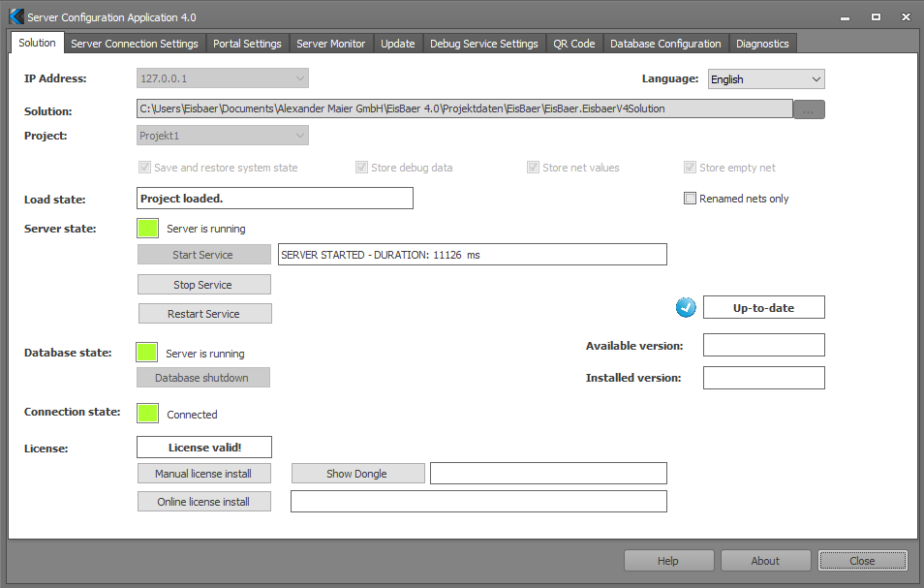
Task: Switch to Database Configuration tab
Action: (x=665, y=44)
